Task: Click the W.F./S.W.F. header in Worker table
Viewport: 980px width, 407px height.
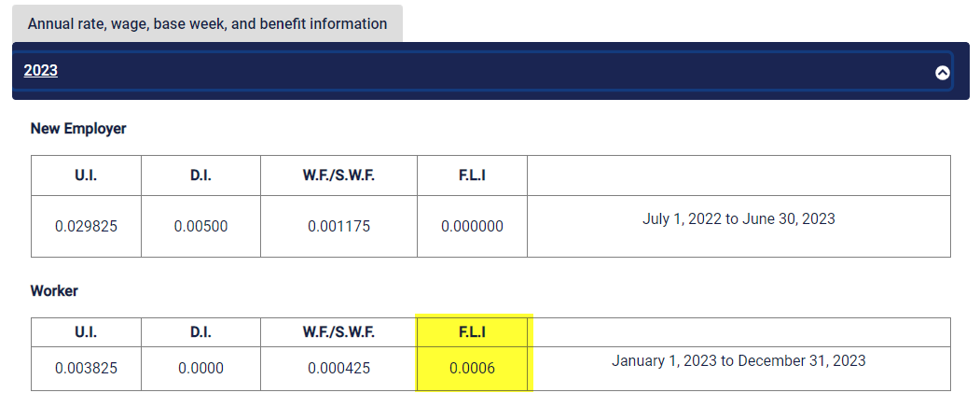Action: pos(338,332)
